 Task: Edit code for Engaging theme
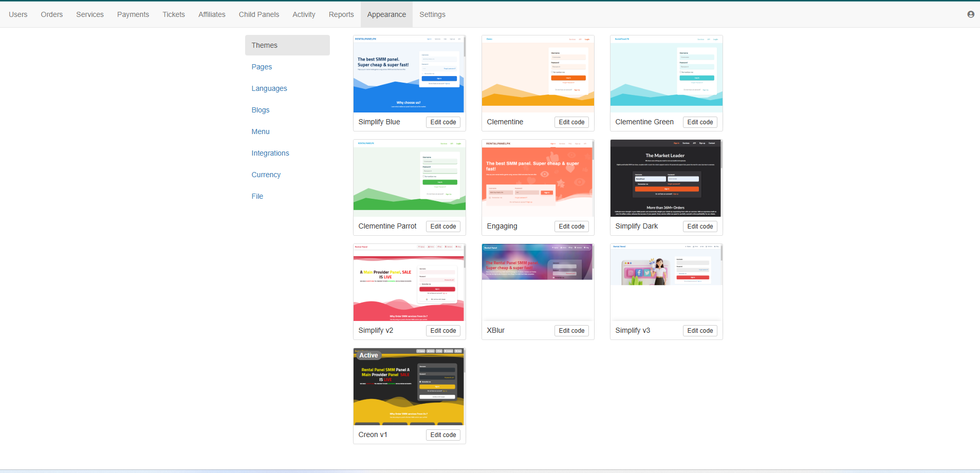(x=571, y=226)
